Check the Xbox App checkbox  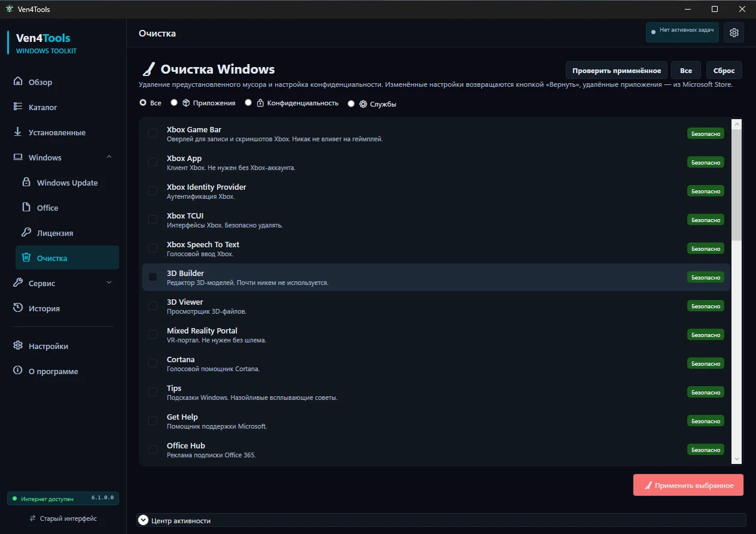[153, 162]
